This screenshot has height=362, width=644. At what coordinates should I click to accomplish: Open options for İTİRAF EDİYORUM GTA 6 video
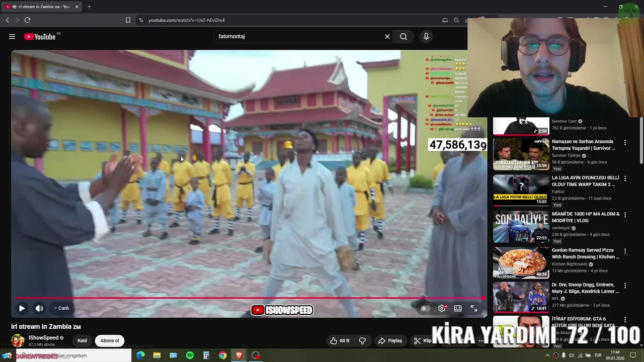pyautogui.click(x=625, y=319)
